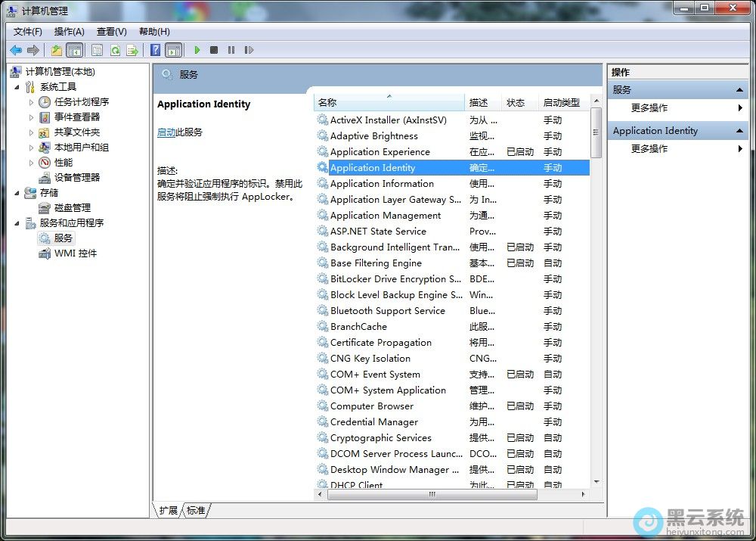Screen dimensions: 756x541
Task: Select 磁盘管理 in the tree
Action: click(72, 208)
